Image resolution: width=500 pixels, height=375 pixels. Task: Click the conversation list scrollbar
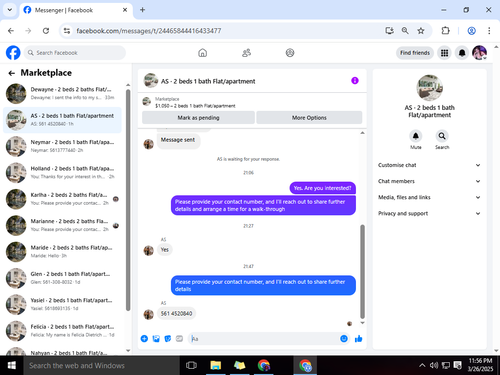pyautogui.click(x=128, y=200)
